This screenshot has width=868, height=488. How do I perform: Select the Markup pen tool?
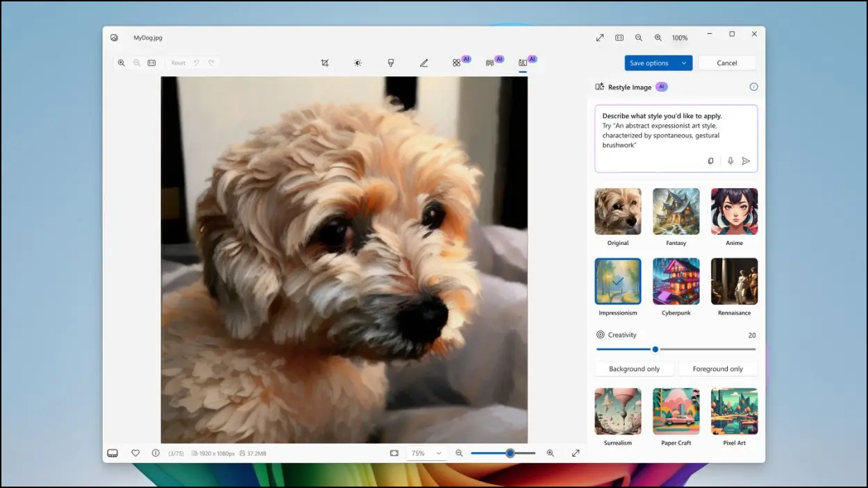click(424, 62)
